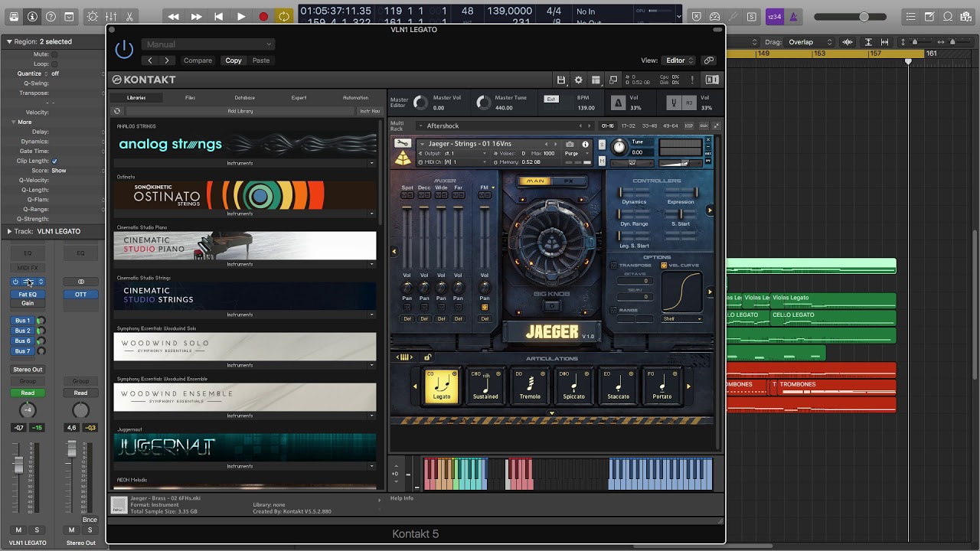This screenshot has width=980, height=551.
Task: Click the Kontakt NI logo button
Action: [x=712, y=80]
